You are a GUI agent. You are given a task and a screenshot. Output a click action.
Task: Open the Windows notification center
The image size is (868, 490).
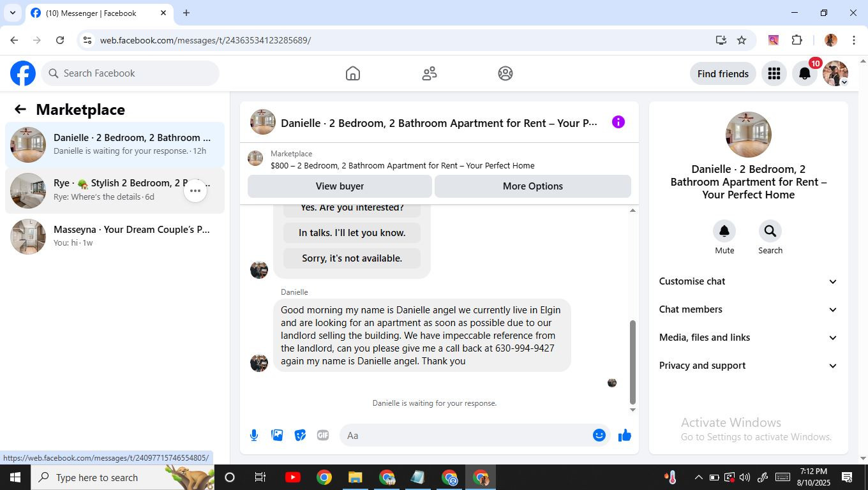pos(848,477)
